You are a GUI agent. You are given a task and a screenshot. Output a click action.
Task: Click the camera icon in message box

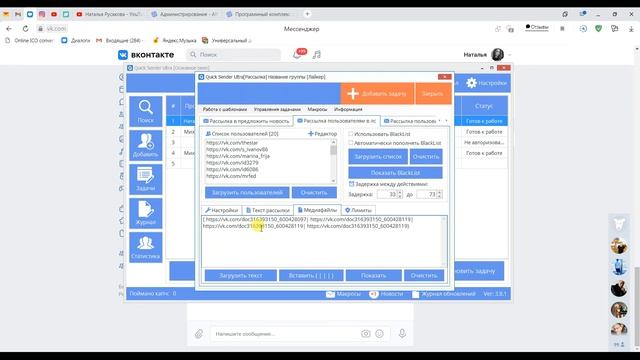tap(366, 334)
